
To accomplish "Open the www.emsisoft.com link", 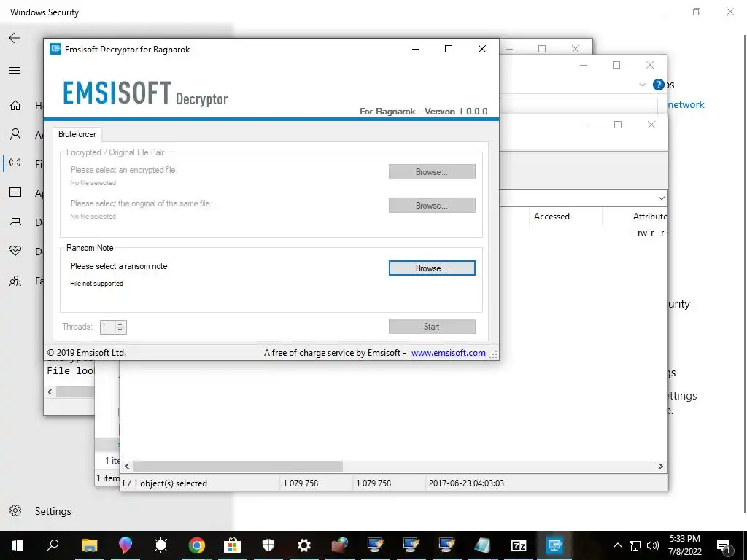I will click(x=449, y=353).
